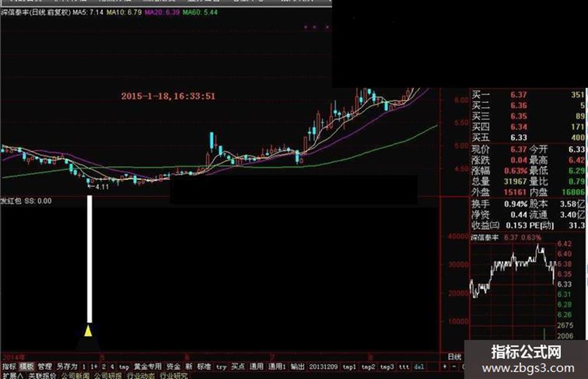Screen dimensions: 588x379
Task: Select the ttt template tab
Action: 404,367
